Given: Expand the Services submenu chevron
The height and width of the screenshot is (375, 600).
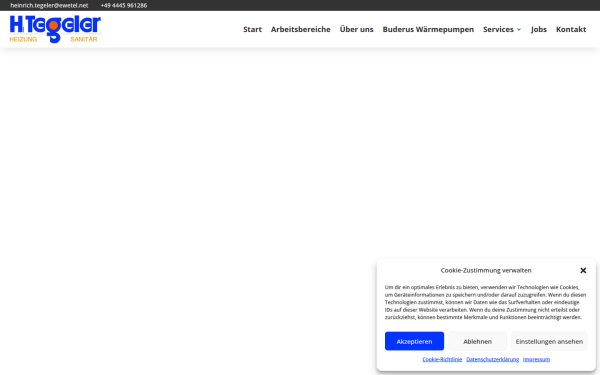Looking at the screenshot, I should pyautogui.click(x=519, y=29).
